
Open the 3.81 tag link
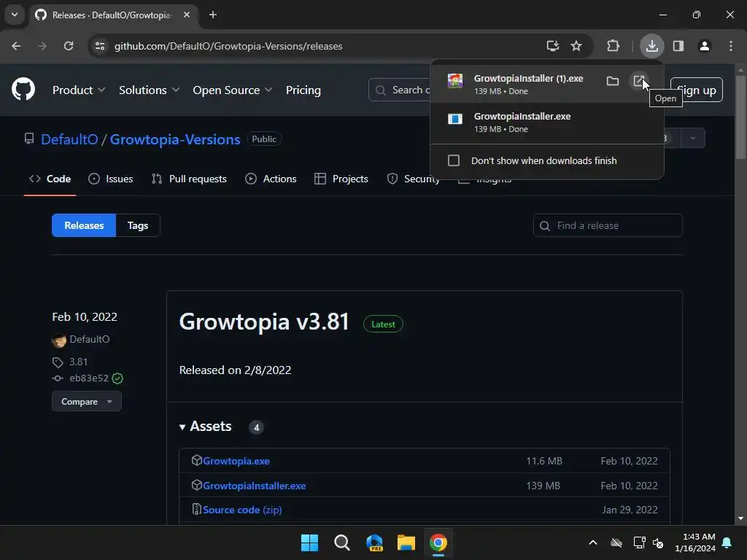coord(78,362)
